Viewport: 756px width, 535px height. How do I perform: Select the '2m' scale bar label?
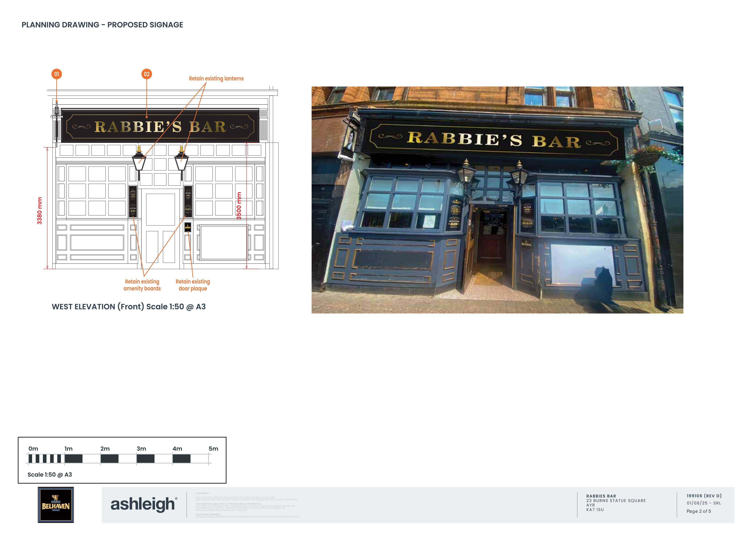[105, 449]
